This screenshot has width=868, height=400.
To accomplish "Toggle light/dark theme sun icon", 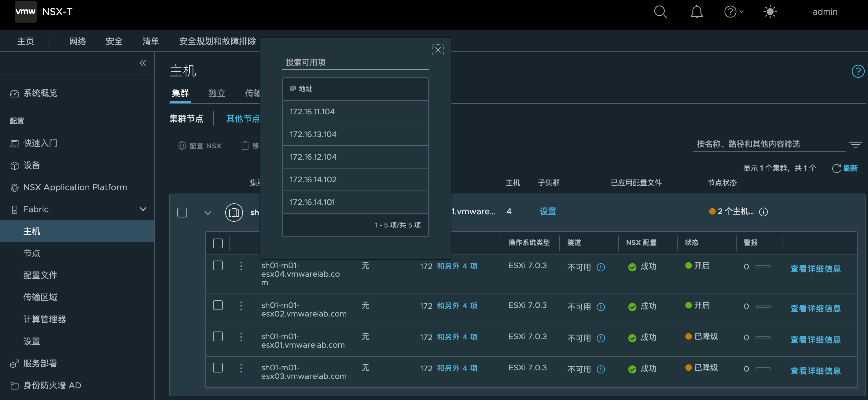I will point(770,12).
